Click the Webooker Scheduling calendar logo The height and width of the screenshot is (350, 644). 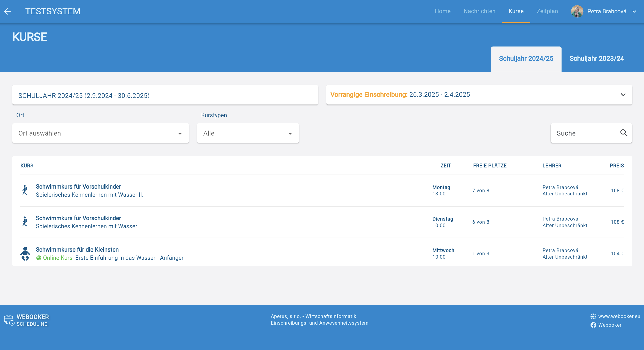[9, 320]
